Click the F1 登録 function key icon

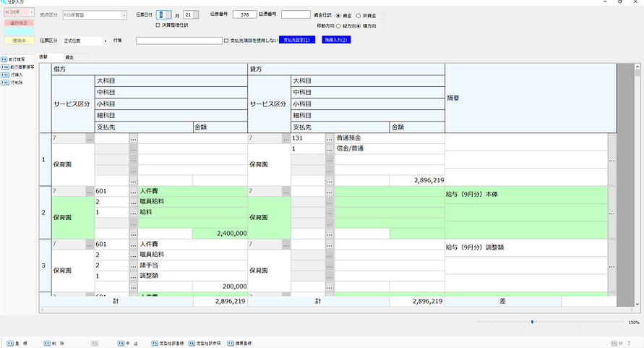(10, 343)
